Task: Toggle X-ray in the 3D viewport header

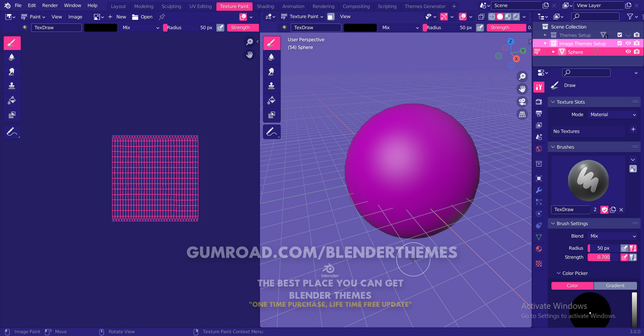Action: point(481,17)
